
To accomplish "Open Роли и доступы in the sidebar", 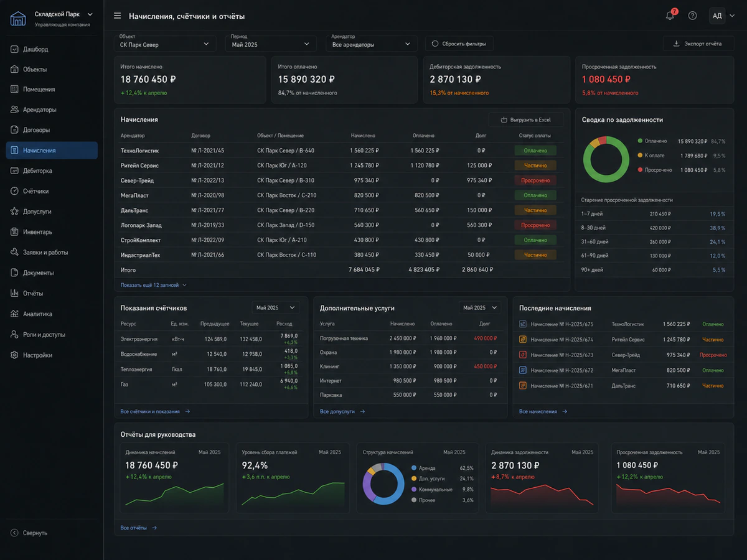I will click(x=52, y=334).
